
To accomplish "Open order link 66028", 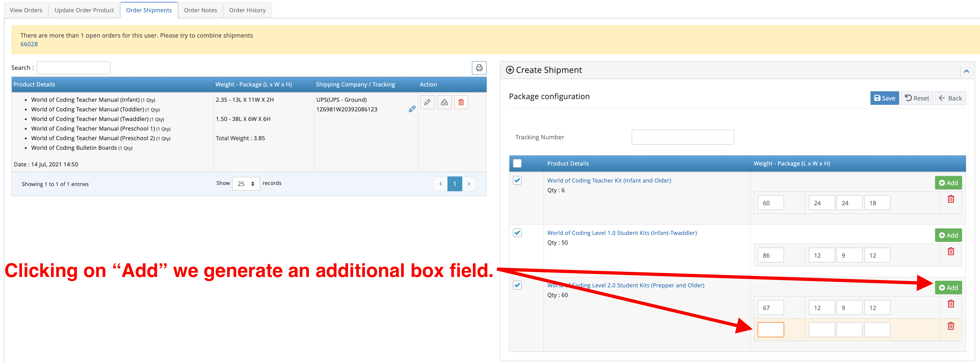I will point(29,44).
